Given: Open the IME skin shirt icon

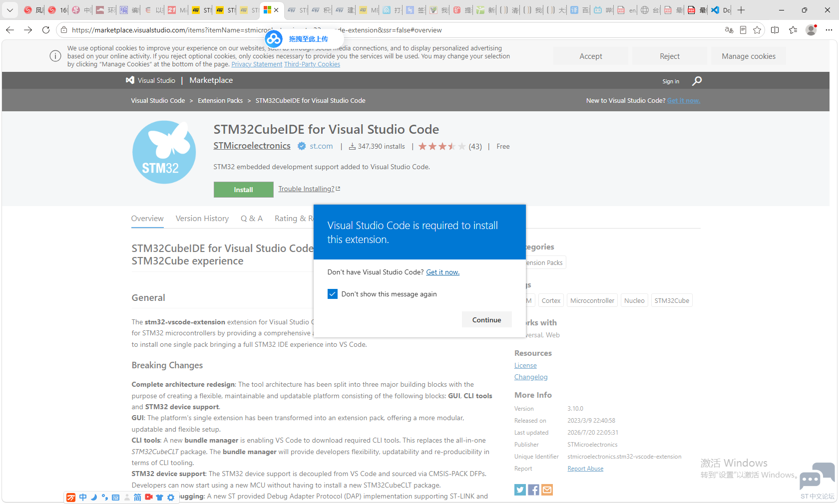Looking at the screenshot, I should [x=160, y=498].
